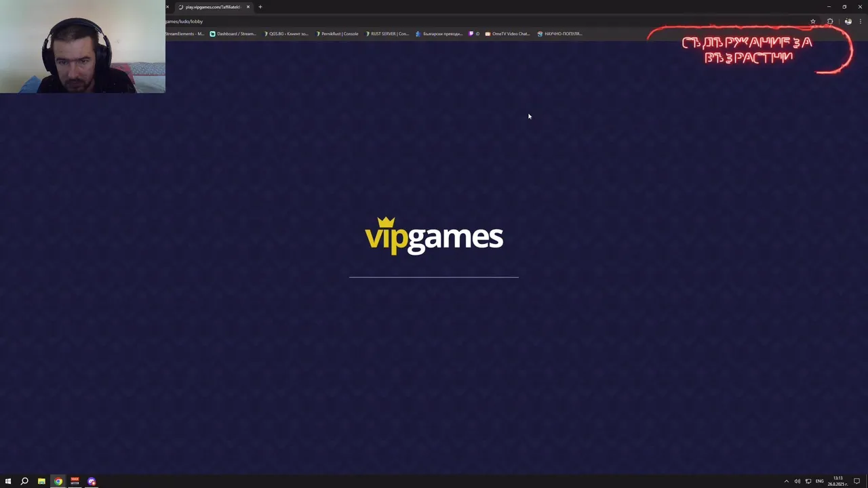Open the Windows Start menu
The width and height of the screenshot is (868, 488).
click(8, 481)
